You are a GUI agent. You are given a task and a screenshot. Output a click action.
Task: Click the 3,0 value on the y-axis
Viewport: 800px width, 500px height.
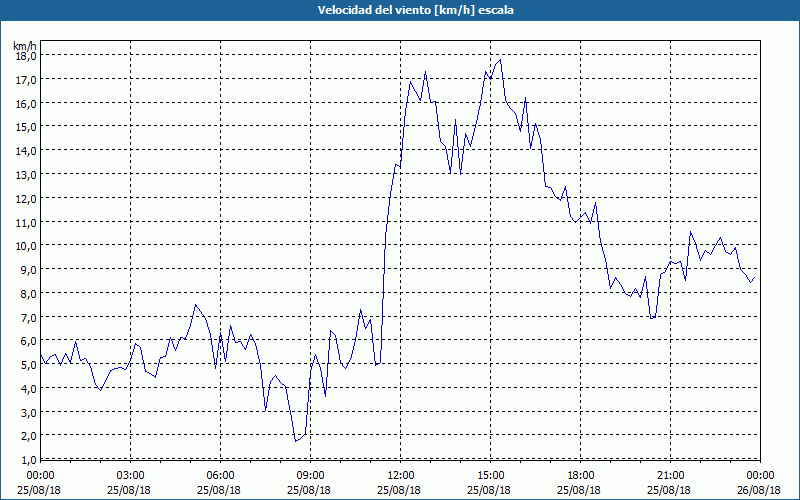click(x=28, y=413)
